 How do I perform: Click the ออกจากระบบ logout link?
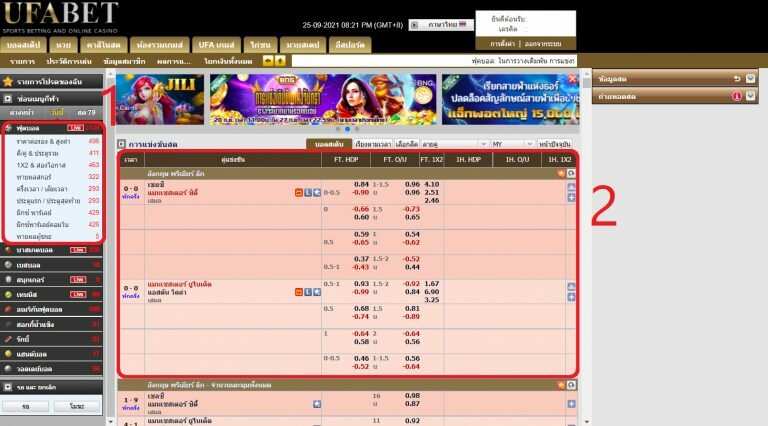pyautogui.click(x=543, y=44)
